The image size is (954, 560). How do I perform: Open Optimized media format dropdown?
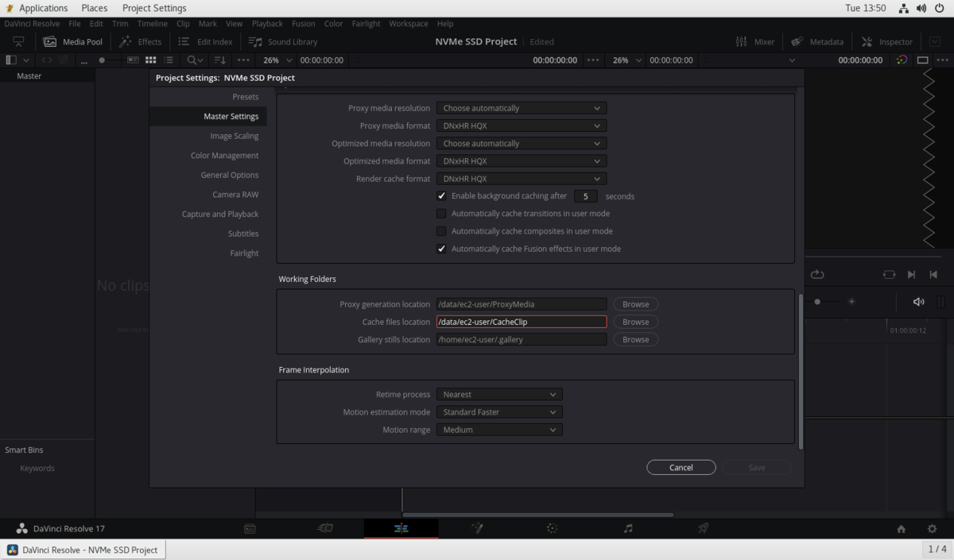521,161
